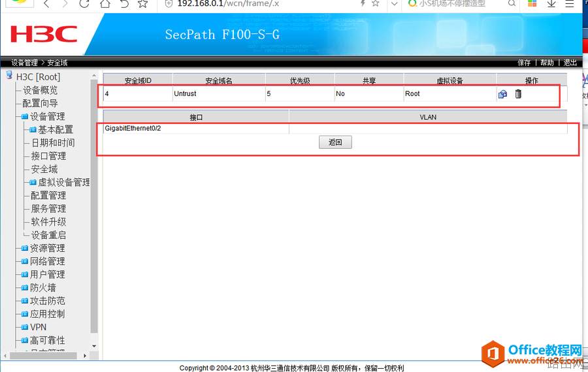588x372 pixels.
Task: Open the browser hamburger menu
Action: point(570,4)
